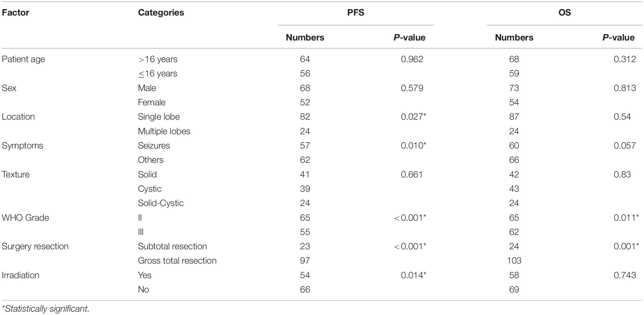Viewport: 644px width, 315px height.
Task: Select the Categories column header
Action: pyautogui.click(x=161, y=12)
